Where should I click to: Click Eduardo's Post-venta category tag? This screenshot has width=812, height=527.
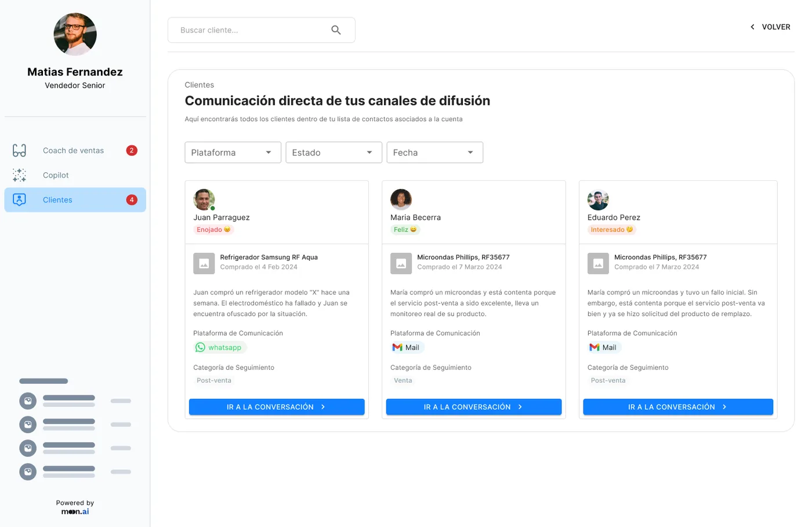coord(608,381)
